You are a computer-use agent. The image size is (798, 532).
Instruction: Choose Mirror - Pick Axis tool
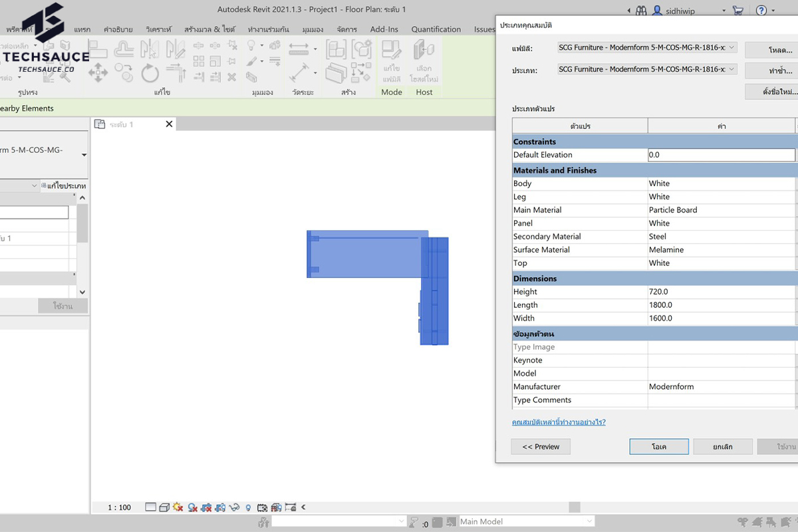pyautogui.click(x=150, y=48)
